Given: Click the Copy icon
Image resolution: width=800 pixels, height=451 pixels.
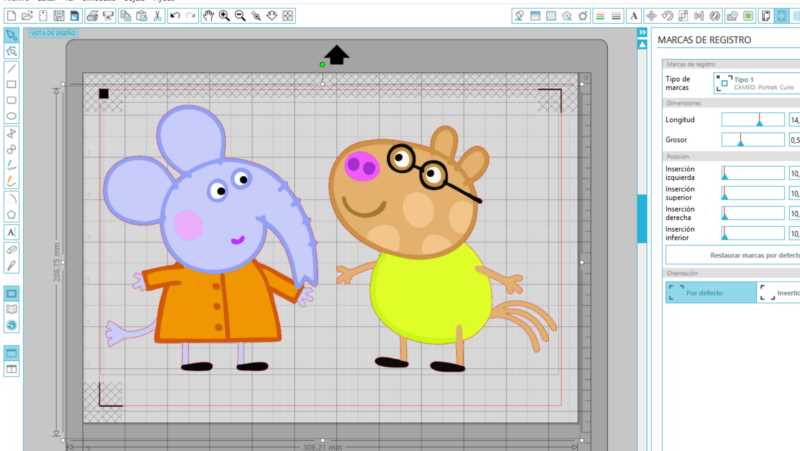Looking at the screenshot, I should [125, 16].
